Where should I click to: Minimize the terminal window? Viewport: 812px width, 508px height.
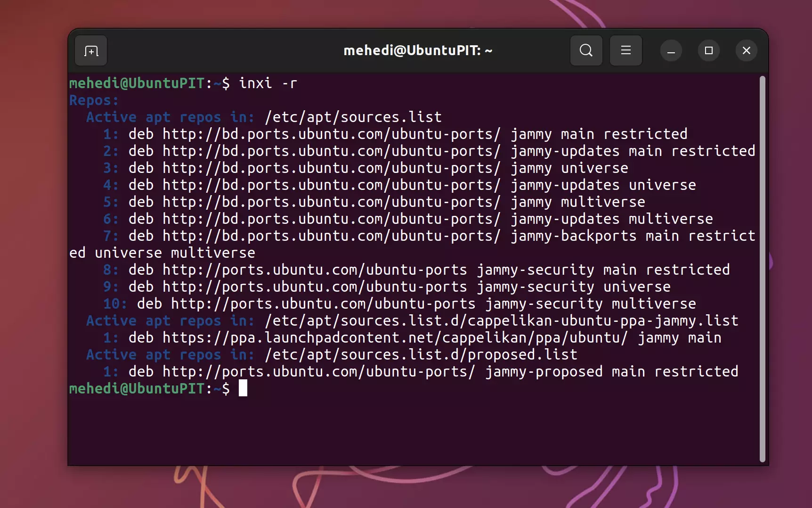point(671,50)
